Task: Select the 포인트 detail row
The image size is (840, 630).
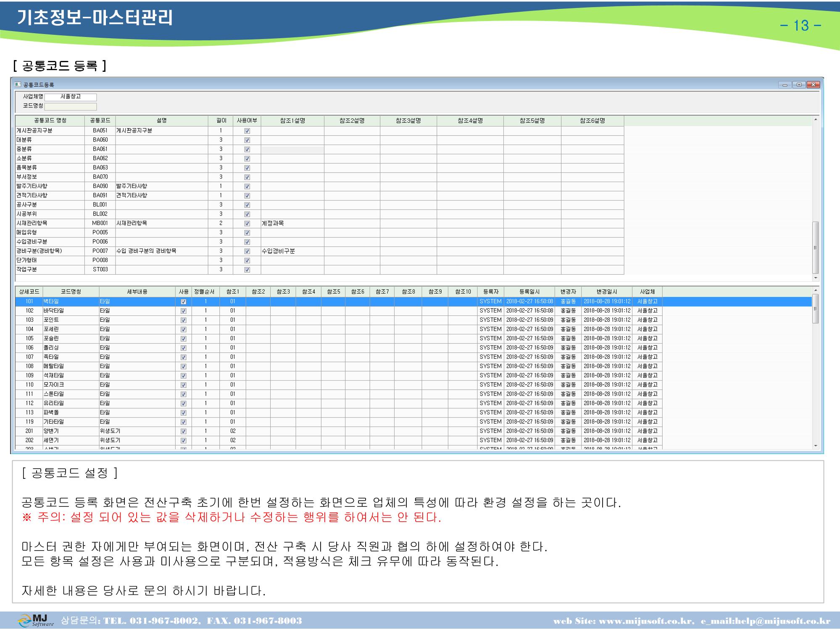Action: pyautogui.click(x=338, y=320)
